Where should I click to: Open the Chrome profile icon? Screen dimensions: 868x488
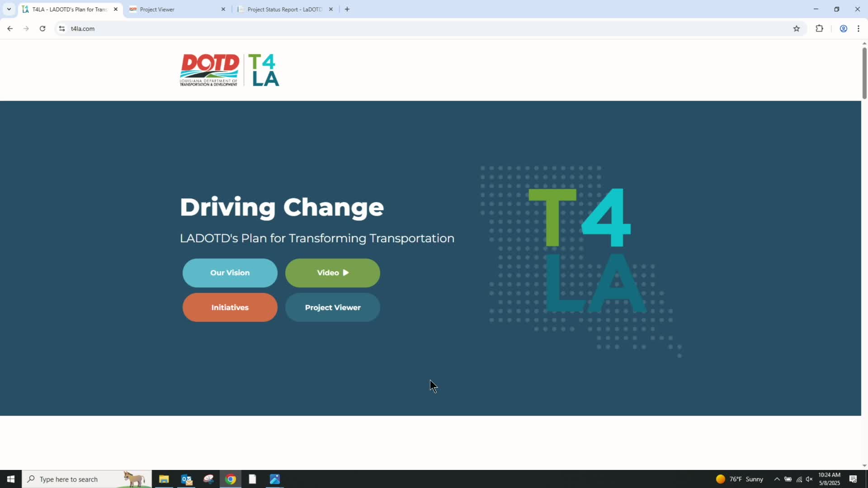[x=844, y=28]
